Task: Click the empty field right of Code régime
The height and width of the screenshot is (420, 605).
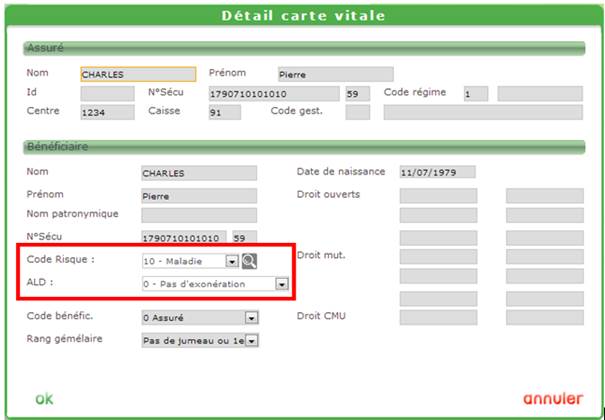Action: (540, 94)
